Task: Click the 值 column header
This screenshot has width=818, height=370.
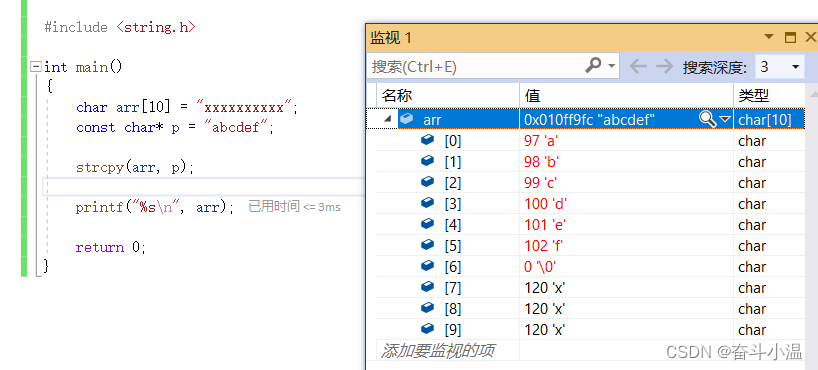Action: click(627, 95)
